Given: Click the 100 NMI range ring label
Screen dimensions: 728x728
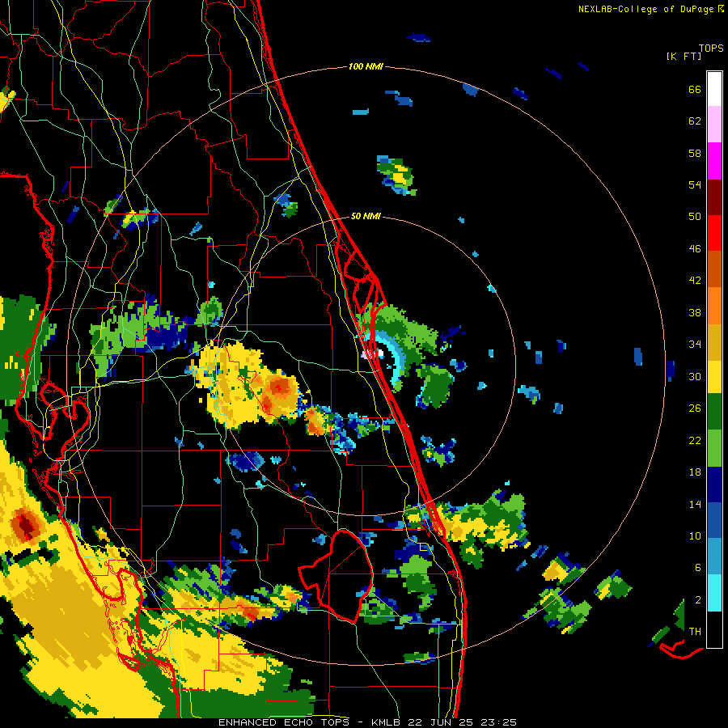Looking at the screenshot, I should click(366, 67).
